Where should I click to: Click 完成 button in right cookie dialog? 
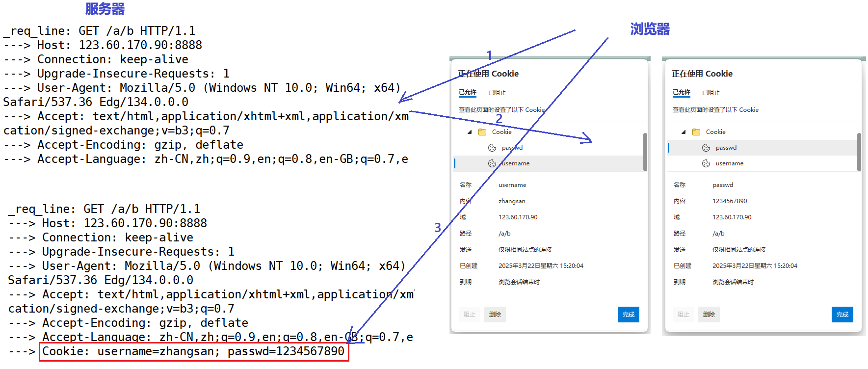(x=842, y=315)
